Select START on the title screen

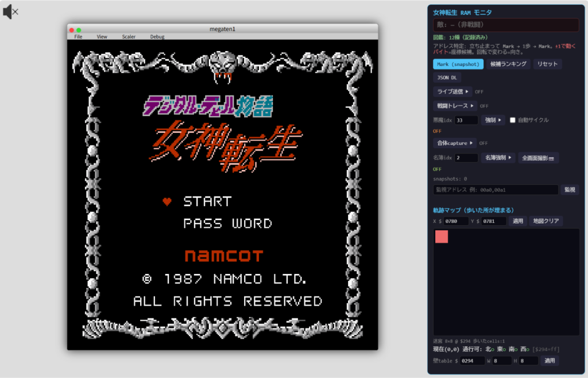pos(207,202)
